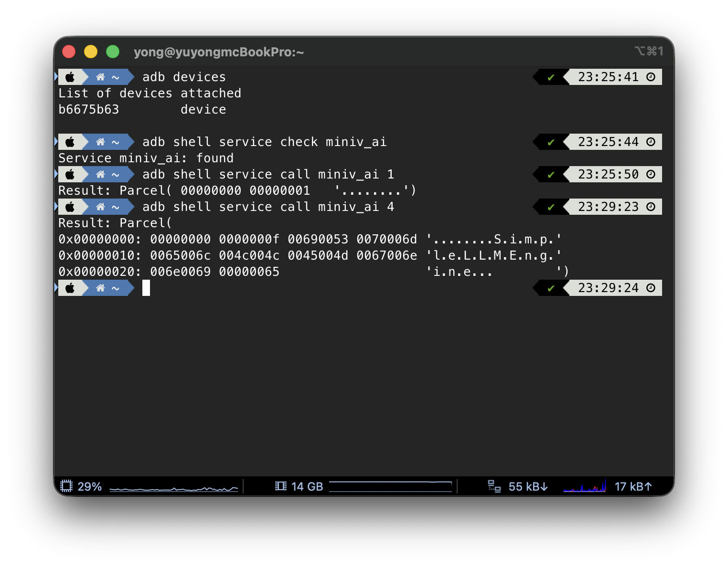Click the CPU chip icon in status bar
This screenshot has height=567, width=728.
coord(66,486)
